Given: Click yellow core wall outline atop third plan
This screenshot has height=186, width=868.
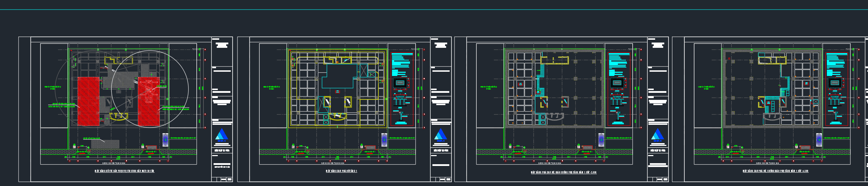Looking at the screenshot, I should point(554,60).
